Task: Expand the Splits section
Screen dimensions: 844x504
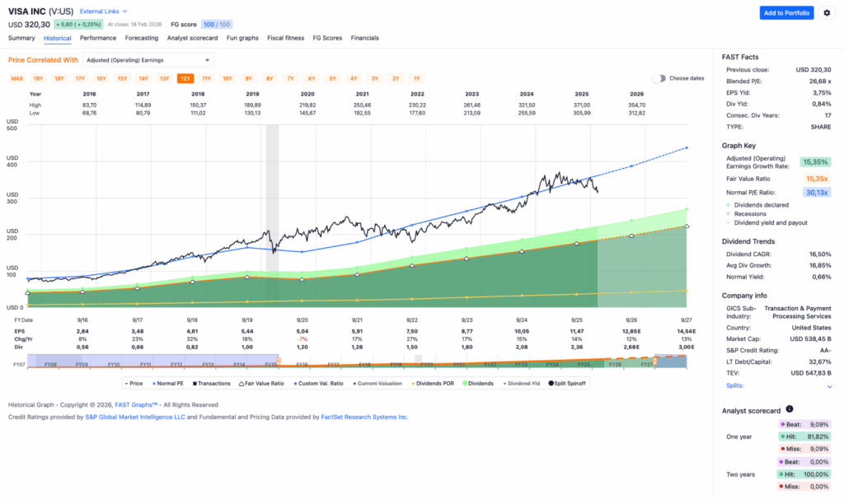Action: (x=734, y=385)
